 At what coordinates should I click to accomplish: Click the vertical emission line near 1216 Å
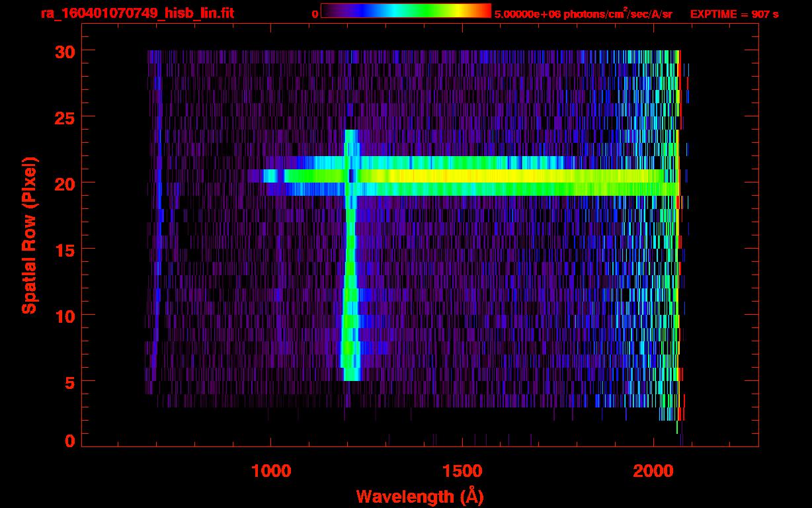(350, 255)
